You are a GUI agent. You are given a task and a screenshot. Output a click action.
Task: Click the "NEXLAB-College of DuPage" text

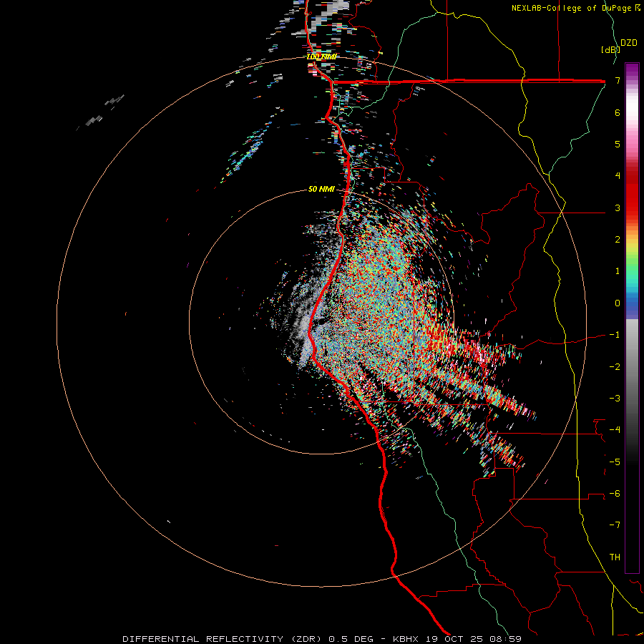(572, 8)
